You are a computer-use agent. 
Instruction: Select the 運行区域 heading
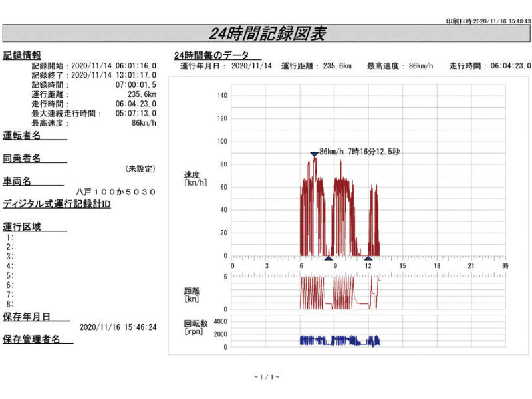tap(22, 227)
